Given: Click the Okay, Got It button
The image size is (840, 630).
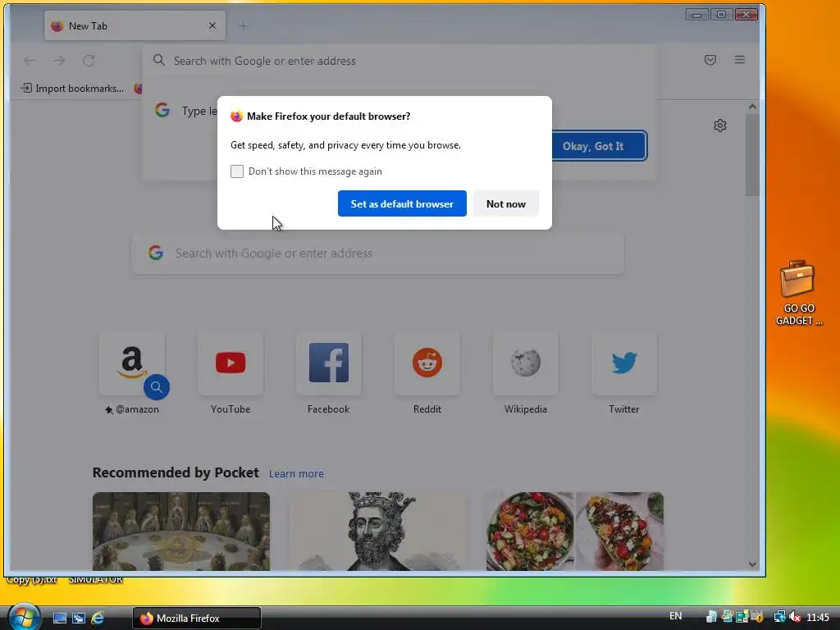Looking at the screenshot, I should [x=599, y=146].
